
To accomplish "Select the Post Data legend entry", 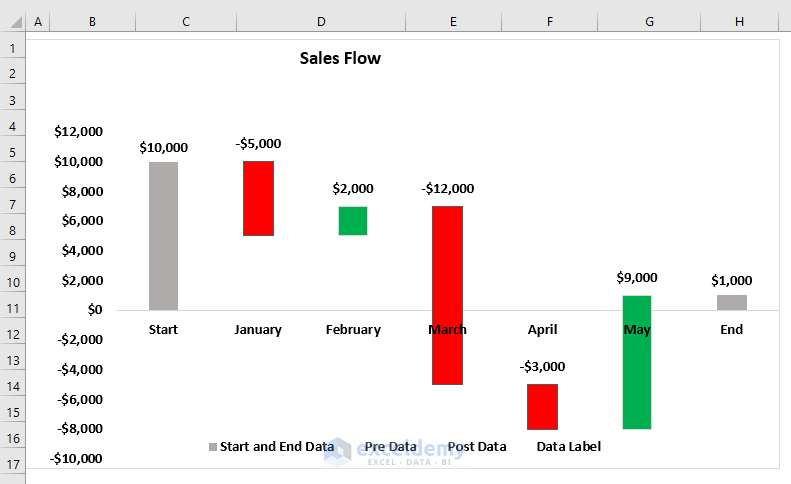I will pos(477,447).
